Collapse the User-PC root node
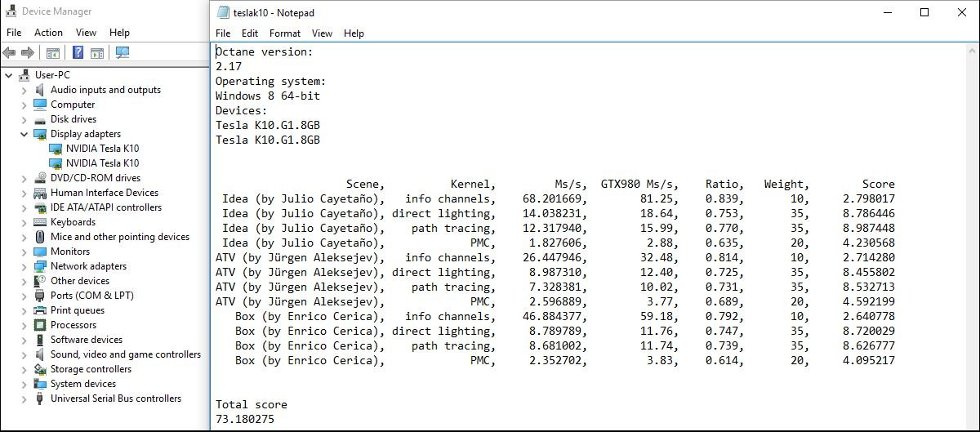 pos(9,75)
